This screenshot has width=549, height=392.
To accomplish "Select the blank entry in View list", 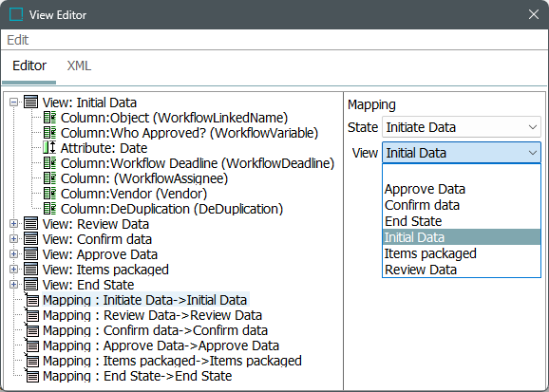I will pos(462,173).
